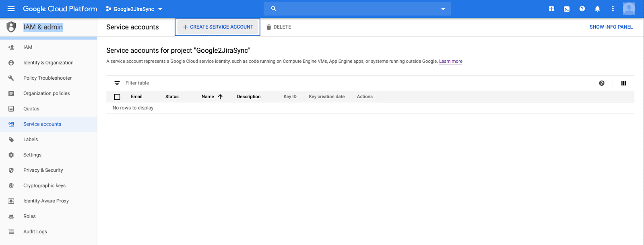
Task: Click the Delete button
Action: [279, 27]
